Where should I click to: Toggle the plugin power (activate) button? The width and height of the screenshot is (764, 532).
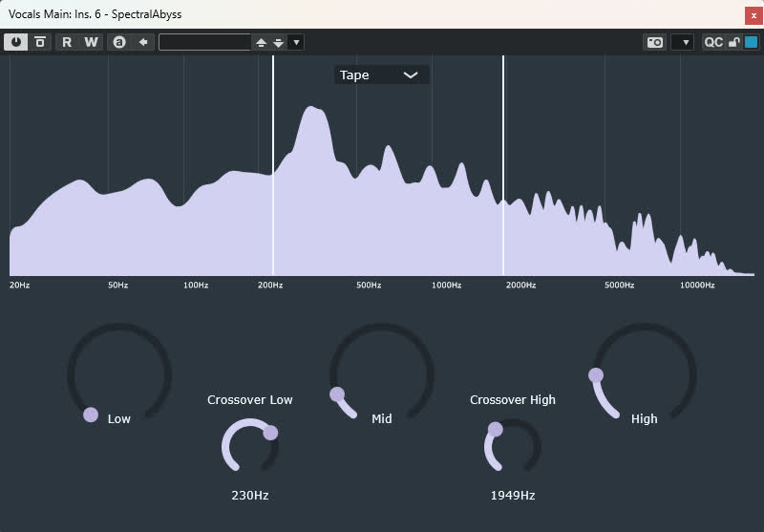click(16, 42)
